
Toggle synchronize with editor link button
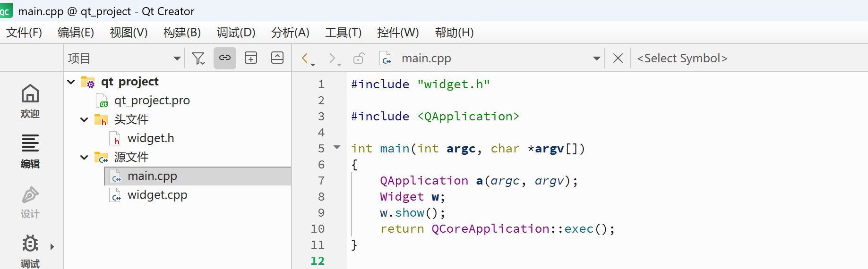[225, 58]
